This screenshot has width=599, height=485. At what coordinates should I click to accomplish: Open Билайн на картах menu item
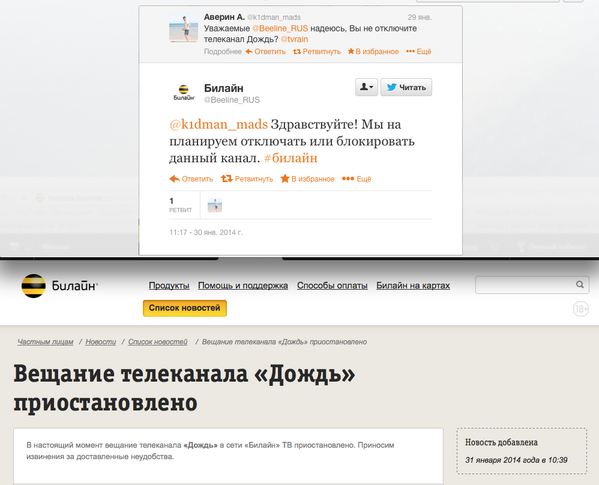click(x=413, y=286)
